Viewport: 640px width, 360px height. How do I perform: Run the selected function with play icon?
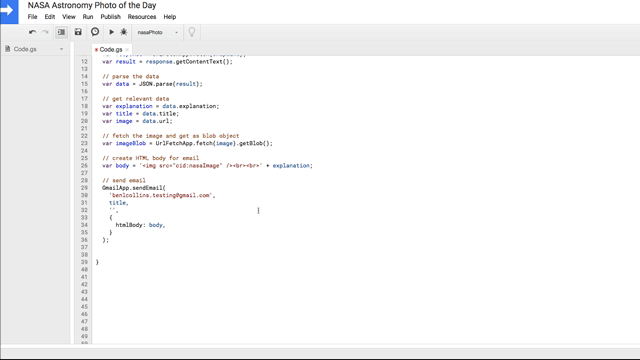point(111,32)
